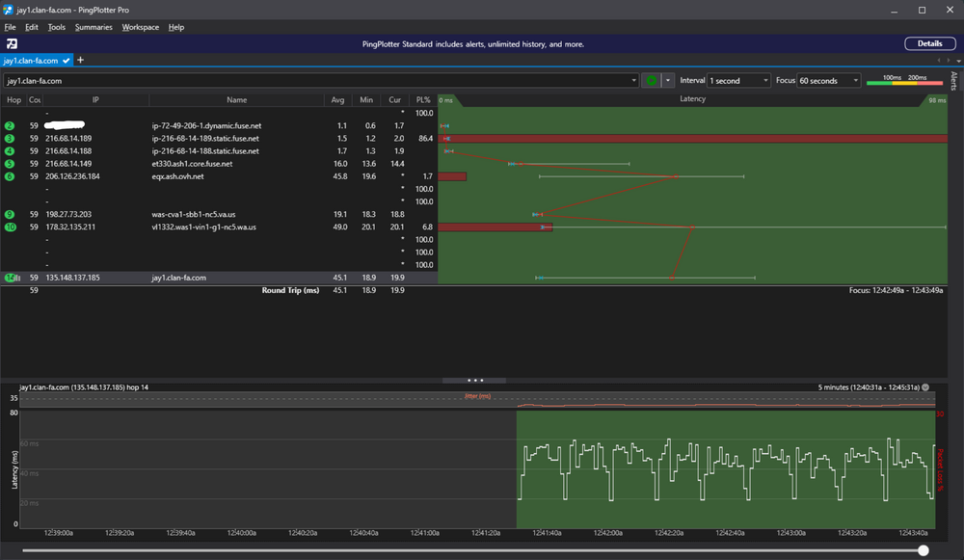Image resolution: width=964 pixels, height=560 pixels.
Task: Open the Interval dropdown
Action: (738, 81)
